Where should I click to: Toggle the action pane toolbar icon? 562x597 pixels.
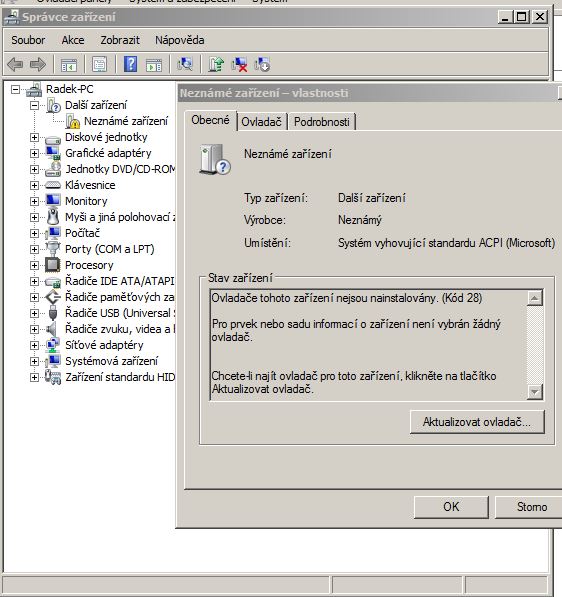point(154,65)
